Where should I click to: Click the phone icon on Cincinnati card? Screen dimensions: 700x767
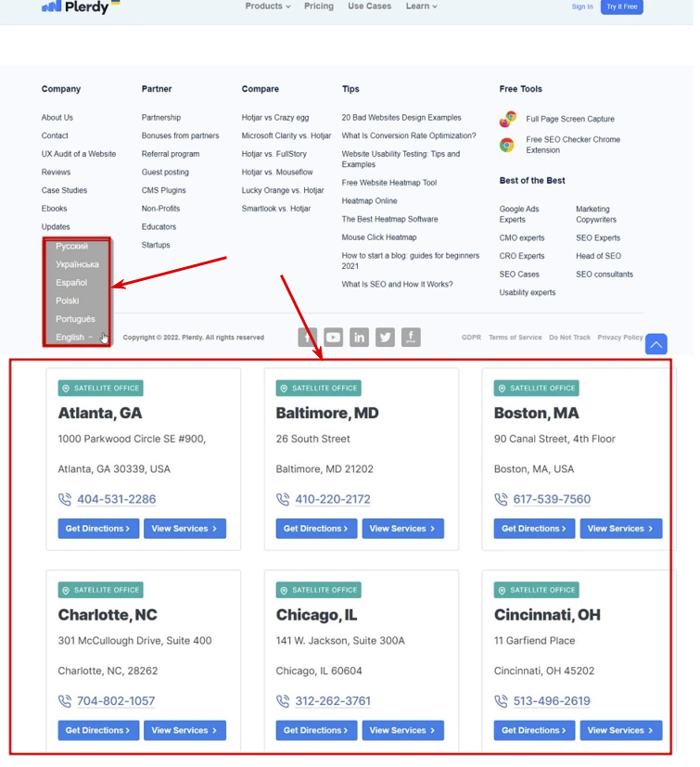coord(501,701)
